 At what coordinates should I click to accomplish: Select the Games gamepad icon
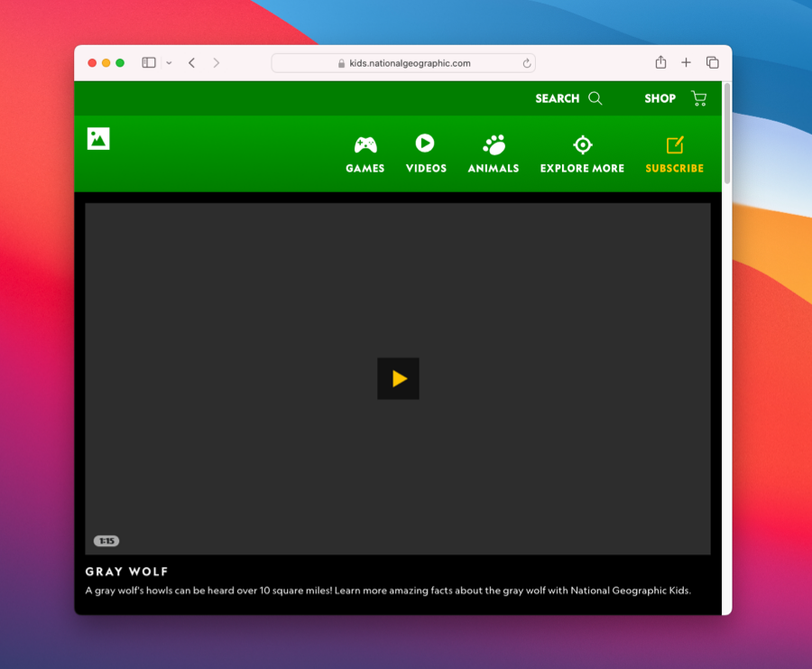[x=364, y=142]
